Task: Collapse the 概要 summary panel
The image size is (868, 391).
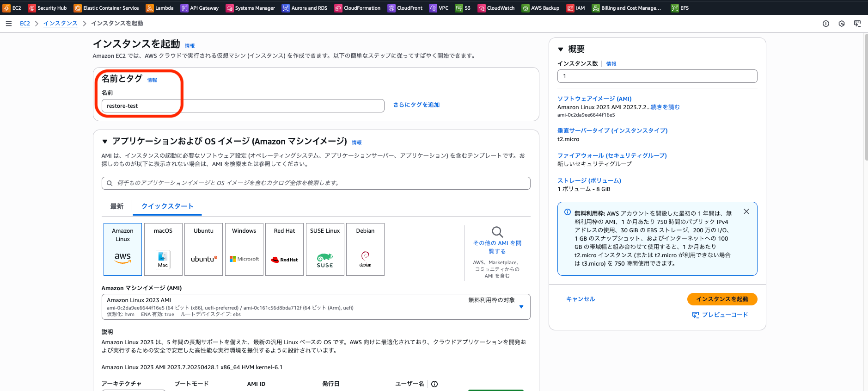Action: tap(561, 49)
